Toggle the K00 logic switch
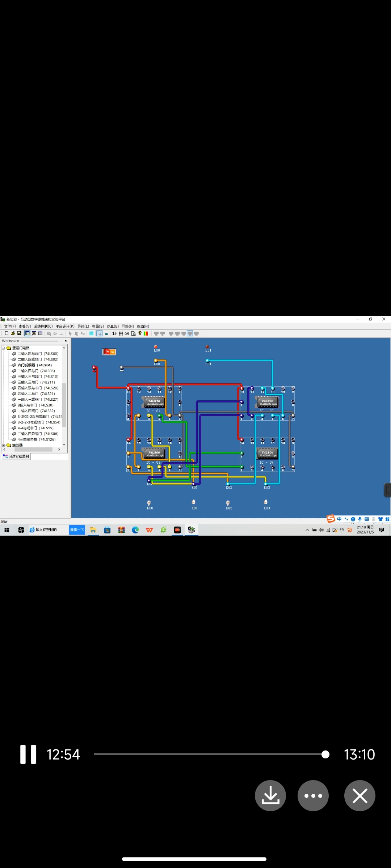The width and height of the screenshot is (391, 868). [x=149, y=503]
